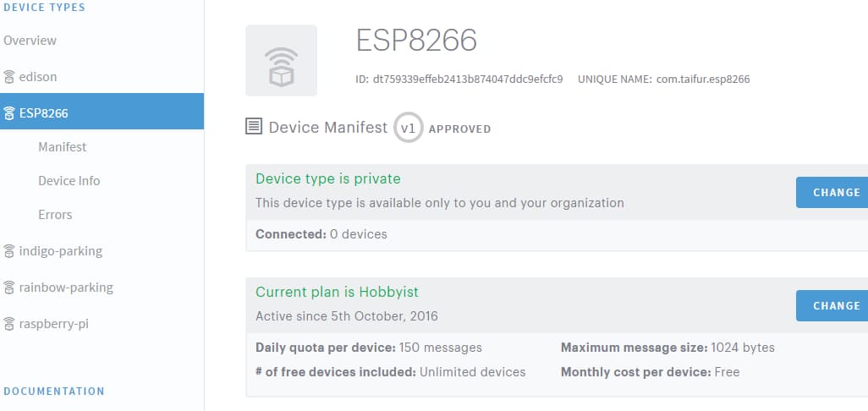868x411 pixels.
Task: Click the ESP8266 device icon in the sidebar
Action: click(8, 113)
